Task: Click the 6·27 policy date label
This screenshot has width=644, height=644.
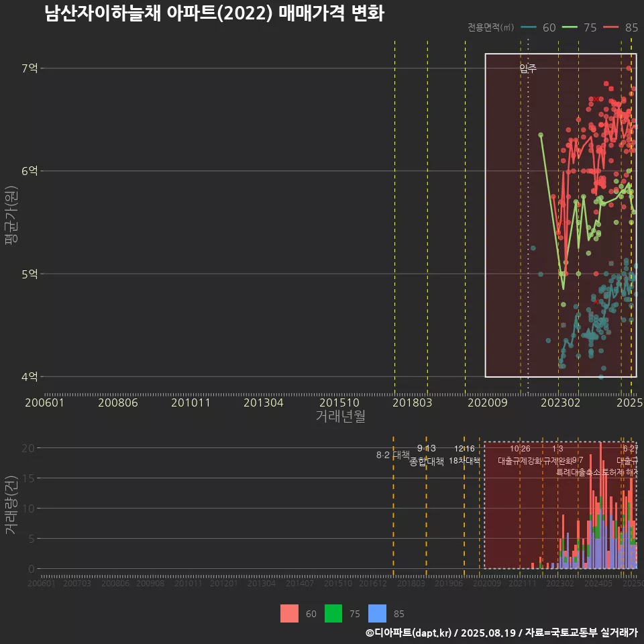Action: tap(631, 449)
